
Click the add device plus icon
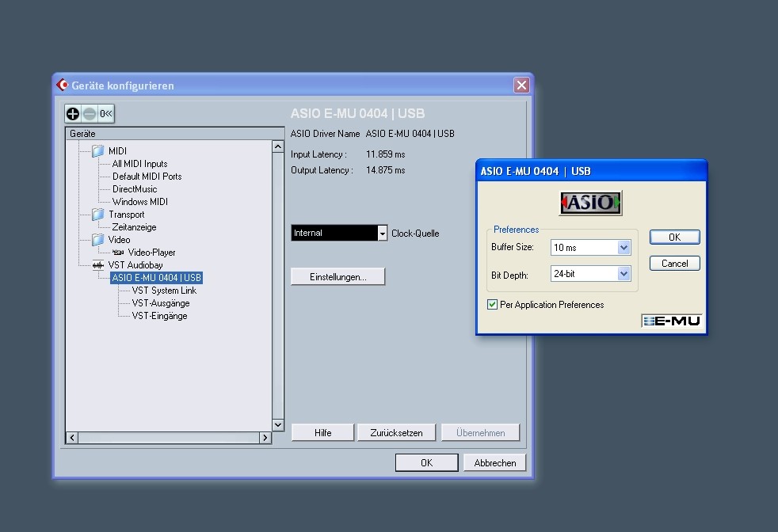coord(73,114)
